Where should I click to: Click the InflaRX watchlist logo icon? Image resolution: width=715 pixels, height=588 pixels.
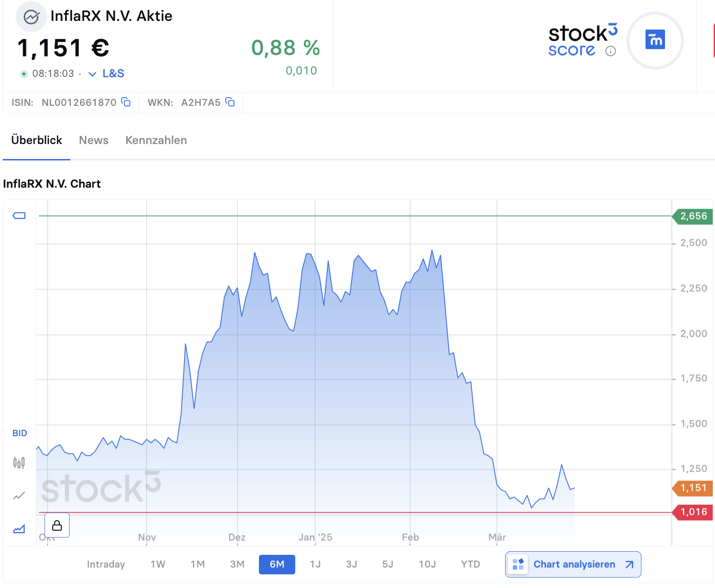[x=31, y=17]
